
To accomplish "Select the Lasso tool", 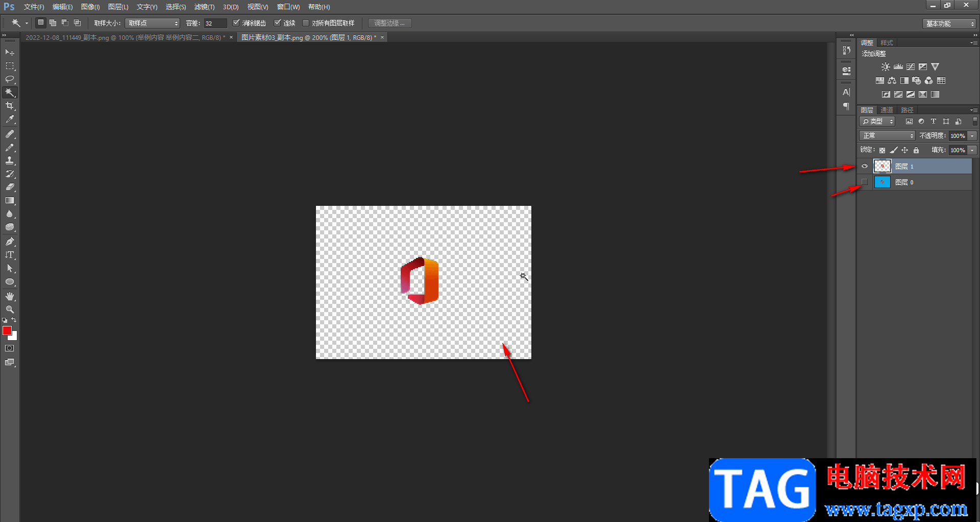I will point(10,79).
